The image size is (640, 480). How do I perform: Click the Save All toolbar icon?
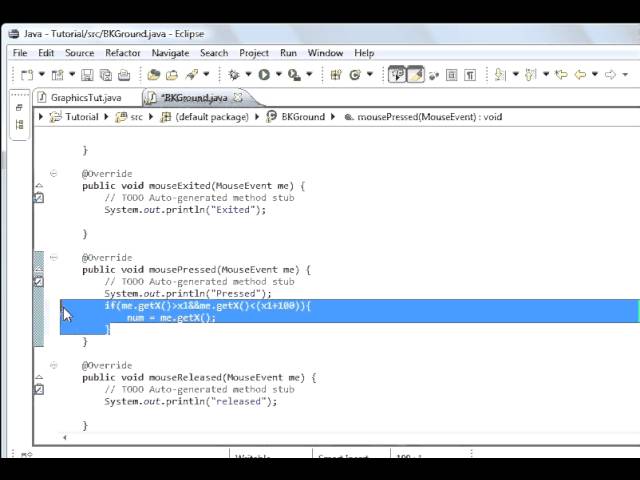click(x=106, y=75)
